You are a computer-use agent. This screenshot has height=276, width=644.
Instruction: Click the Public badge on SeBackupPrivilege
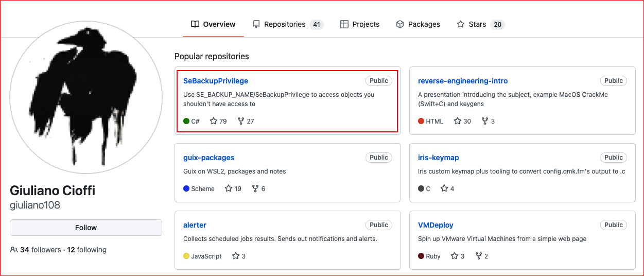coord(379,81)
